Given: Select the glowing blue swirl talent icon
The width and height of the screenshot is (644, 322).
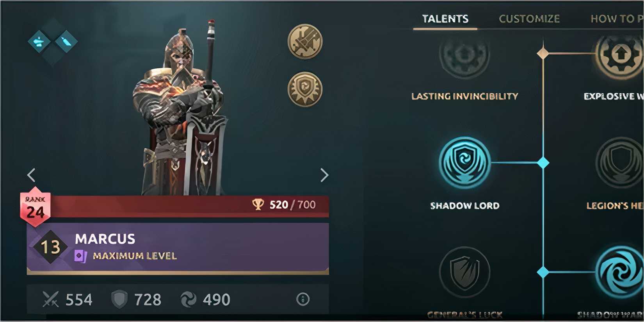Looking at the screenshot, I should (620, 272).
